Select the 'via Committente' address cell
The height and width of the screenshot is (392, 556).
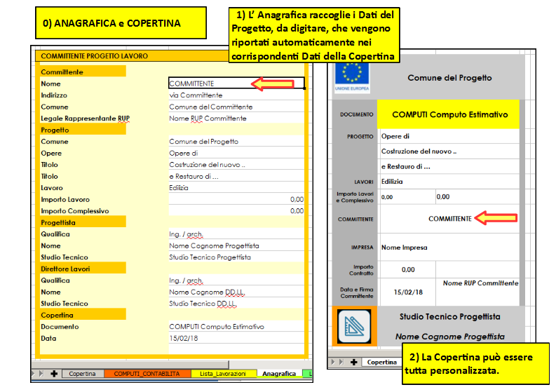pyautogui.click(x=236, y=95)
